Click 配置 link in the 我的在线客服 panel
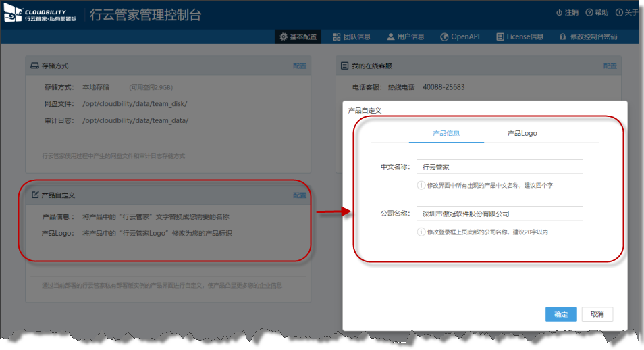Image resolution: width=644 pixels, height=350 pixels. [x=610, y=66]
